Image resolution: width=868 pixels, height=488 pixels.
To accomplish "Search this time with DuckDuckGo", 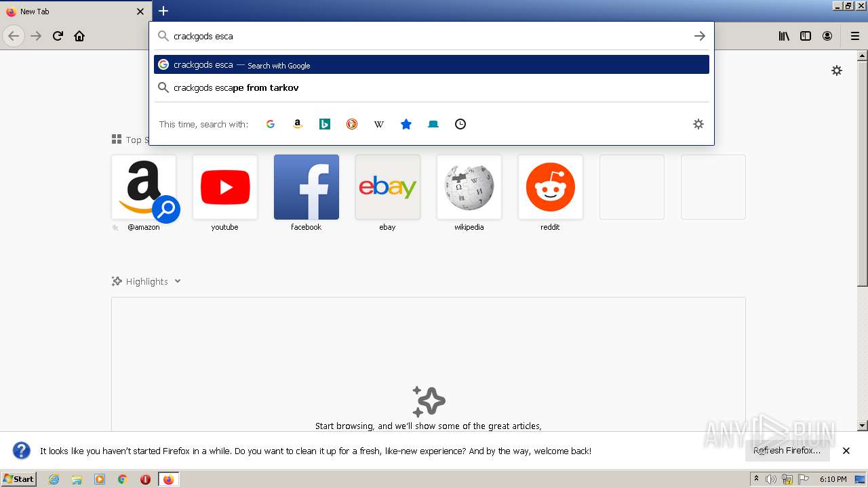I will coord(352,124).
